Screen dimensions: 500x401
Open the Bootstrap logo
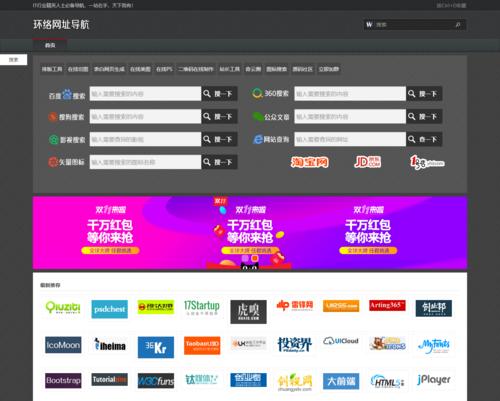[63, 381]
